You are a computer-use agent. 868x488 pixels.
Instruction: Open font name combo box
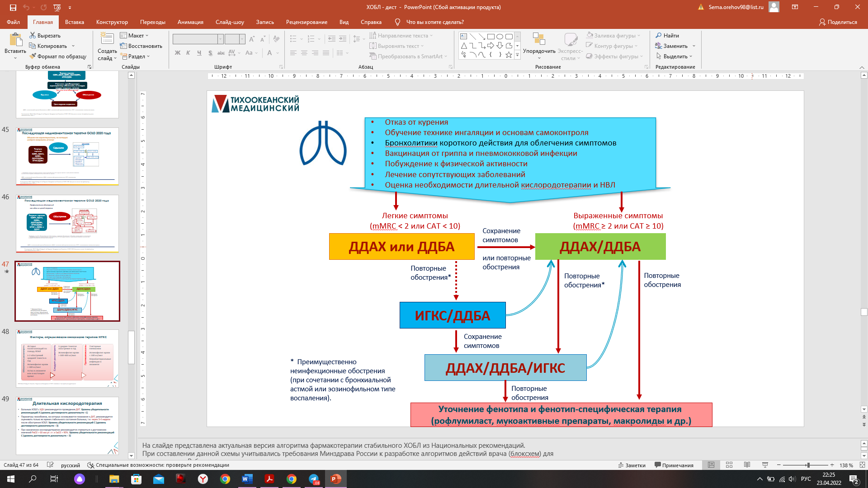(198, 39)
